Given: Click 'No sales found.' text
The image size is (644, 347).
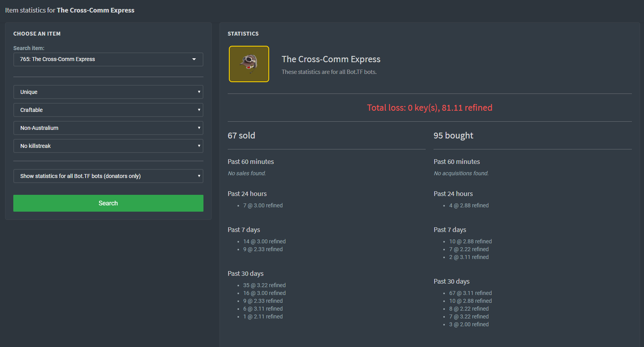Looking at the screenshot, I should point(247,173).
